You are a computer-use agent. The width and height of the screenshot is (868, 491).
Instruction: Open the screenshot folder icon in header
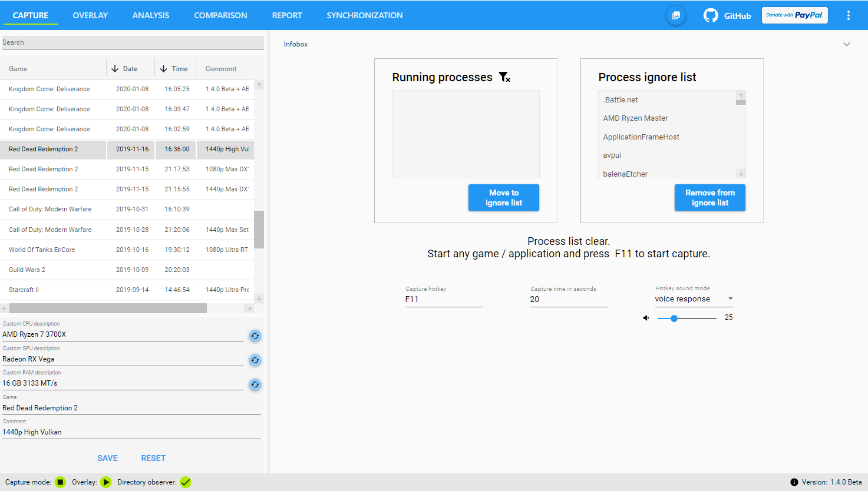pyautogui.click(x=676, y=15)
